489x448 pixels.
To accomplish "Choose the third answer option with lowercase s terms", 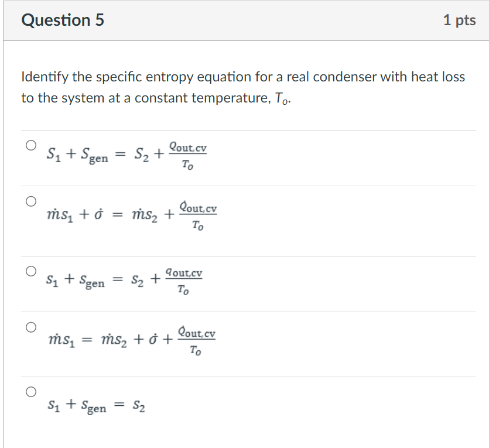I will coord(30,270).
